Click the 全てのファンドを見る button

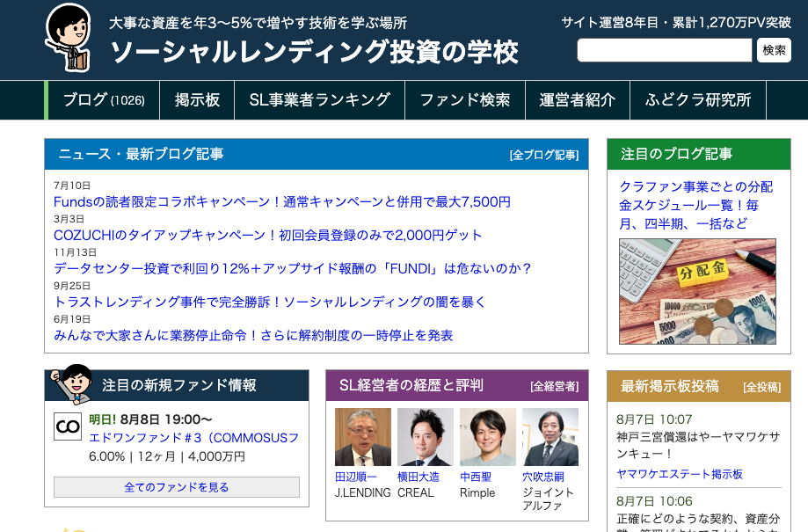click(177, 487)
